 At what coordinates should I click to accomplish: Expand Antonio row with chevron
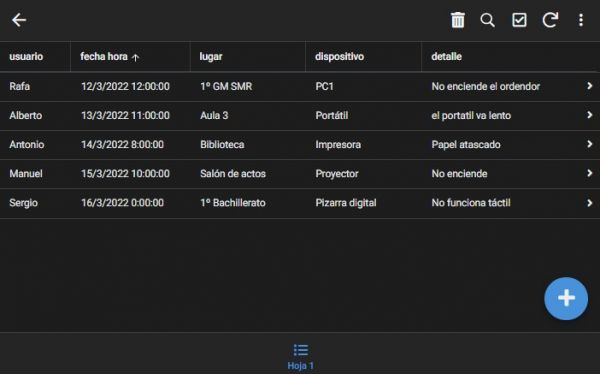(x=590, y=144)
